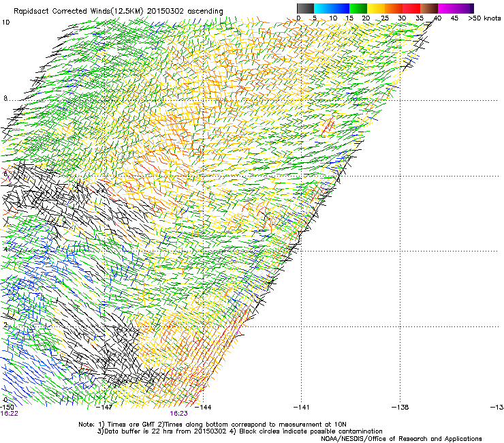The width and height of the screenshot is (504, 443).
Task: Click the orange 25-30 knots legend swatch
Action: coord(394,8)
